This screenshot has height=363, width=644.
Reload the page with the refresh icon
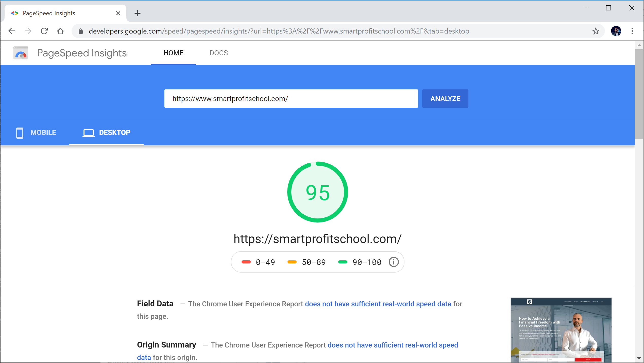point(44,31)
